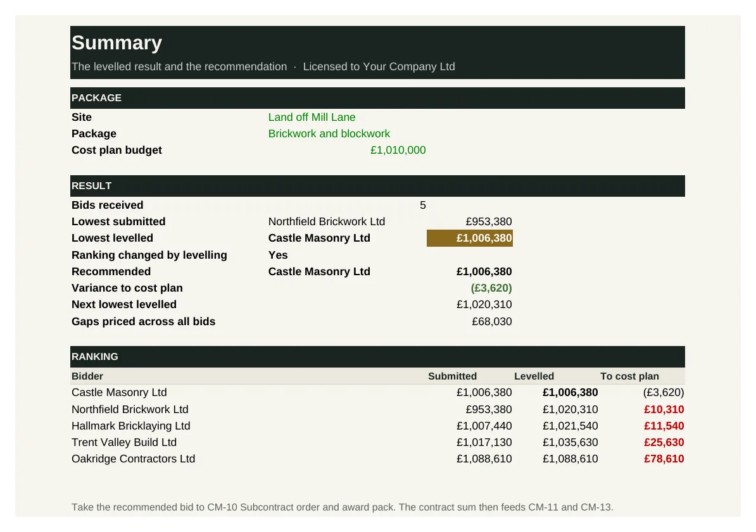Screen dimensions: 756x532
Task: Select the 'Brickwork and blockwork' package value
Action: pyautogui.click(x=329, y=133)
